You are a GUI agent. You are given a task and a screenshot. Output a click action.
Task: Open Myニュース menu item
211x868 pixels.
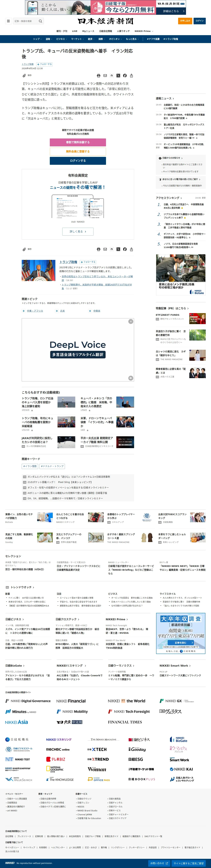pos(88,31)
